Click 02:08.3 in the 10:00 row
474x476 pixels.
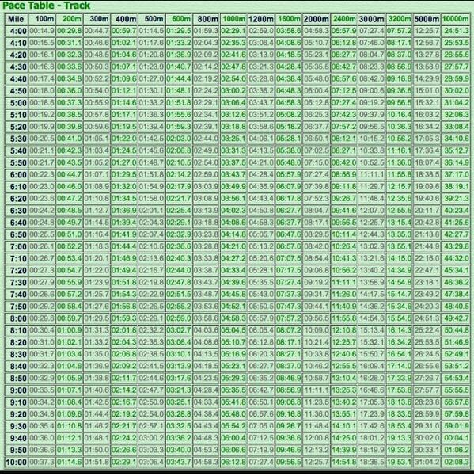pos(455,463)
